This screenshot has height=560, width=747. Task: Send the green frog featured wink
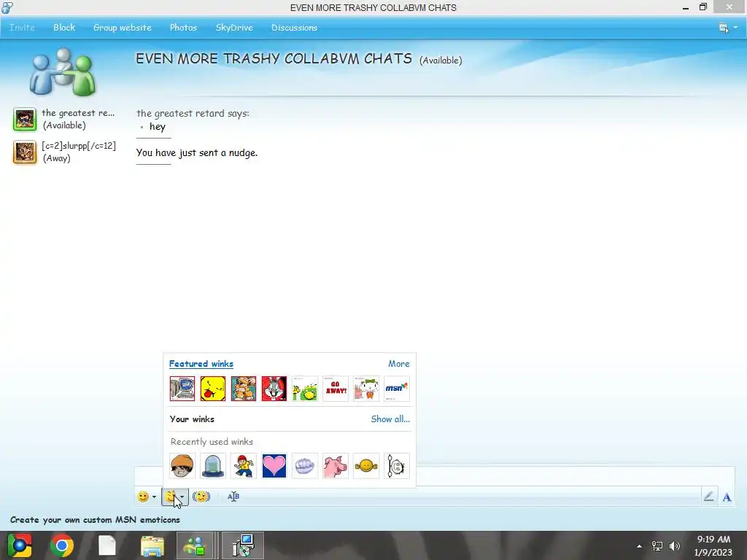304,389
